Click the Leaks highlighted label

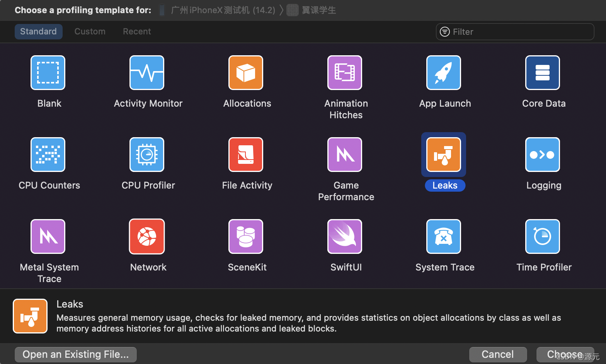pos(445,185)
